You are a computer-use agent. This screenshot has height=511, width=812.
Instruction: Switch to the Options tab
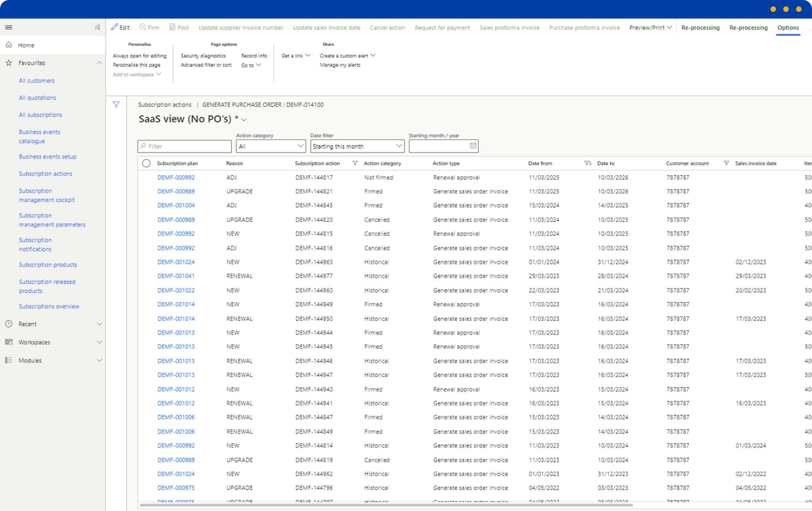pos(788,27)
